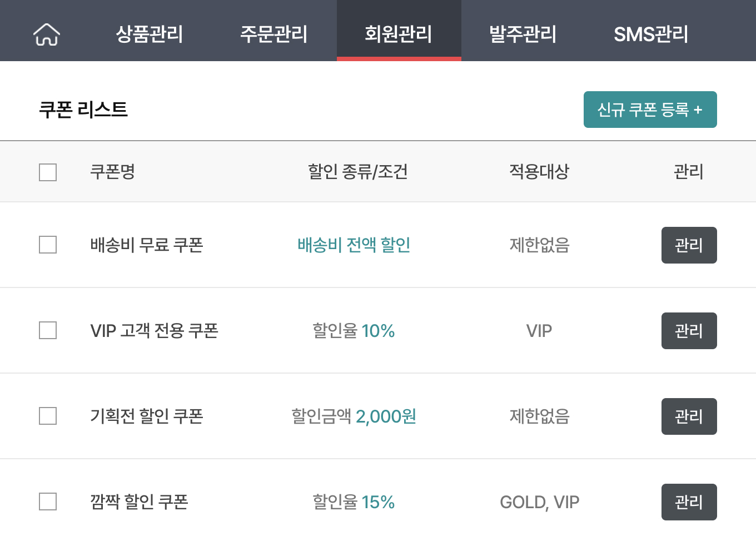756x556 pixels.
Task: Click the 신규 쿠폰 등록 + button
Action: click(x=650, y=110)
